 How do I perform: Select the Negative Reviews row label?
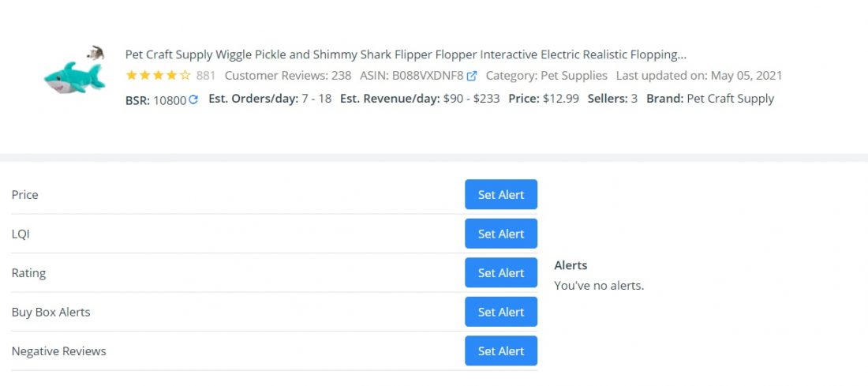58,351
